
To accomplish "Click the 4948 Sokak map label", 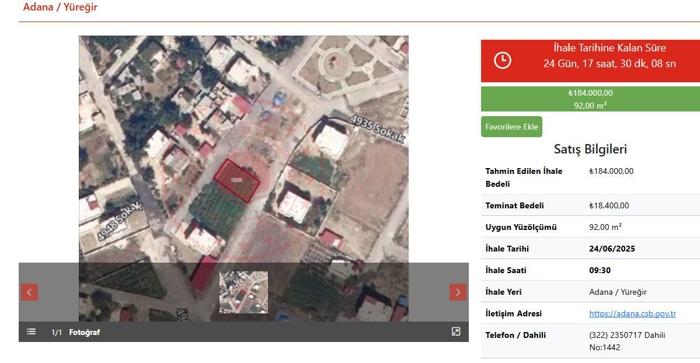I will pyautogui.click(x=119, y=222).
